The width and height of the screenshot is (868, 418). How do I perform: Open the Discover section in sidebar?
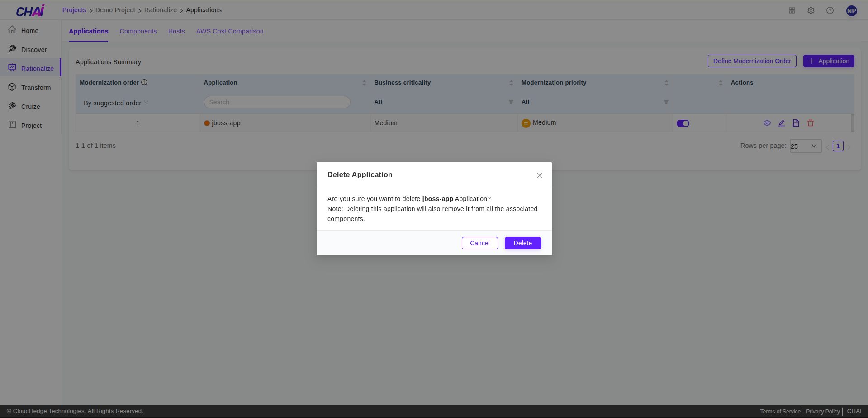click(x=34, y=49)
